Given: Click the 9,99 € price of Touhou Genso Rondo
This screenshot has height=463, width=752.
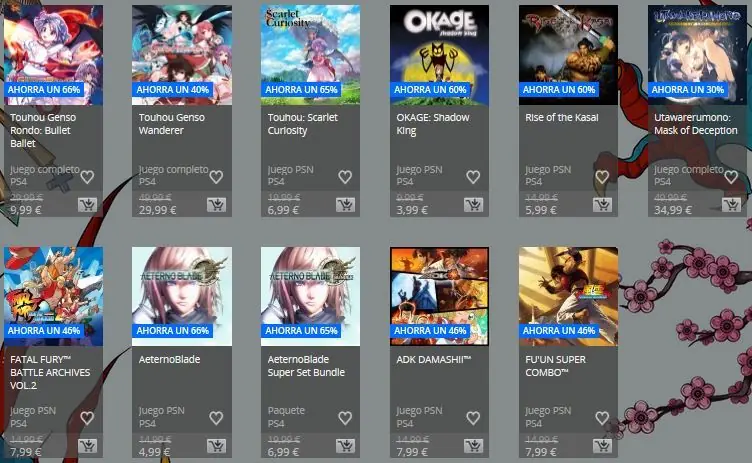Looking at the screenshot, I should 26,210.
